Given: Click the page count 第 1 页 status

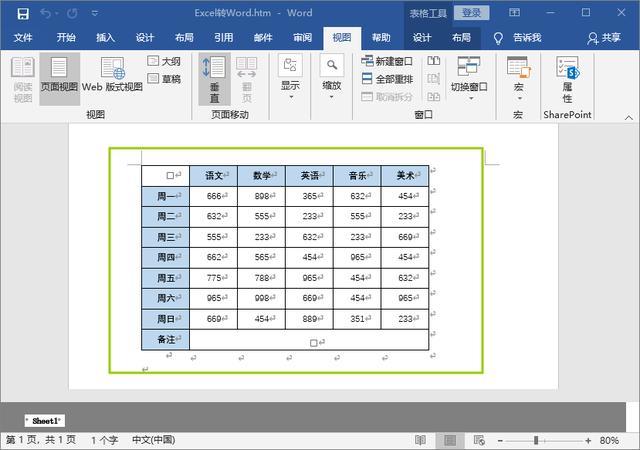Looking at the screenshot, I should pyautogui.click(x=41, y=440).
